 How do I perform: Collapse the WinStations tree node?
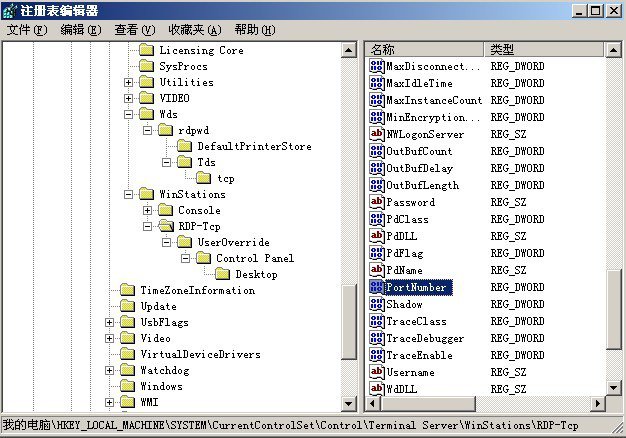(x=128, y=194)
